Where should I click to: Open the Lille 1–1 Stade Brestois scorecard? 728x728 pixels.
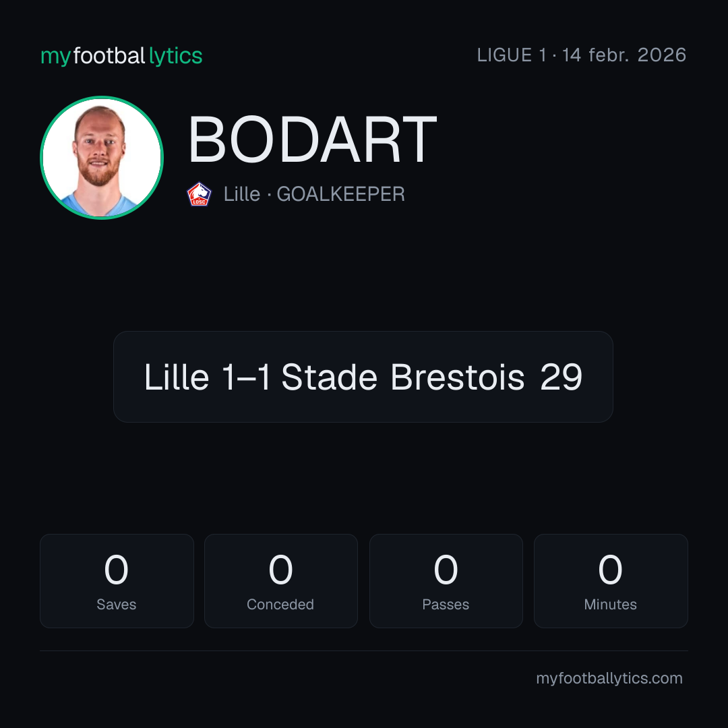click(363, 377)
